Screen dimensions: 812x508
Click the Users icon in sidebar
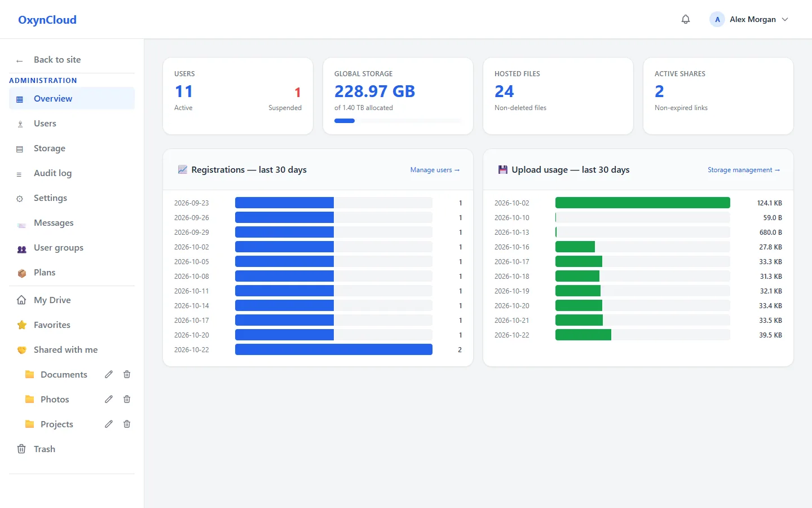20,124
